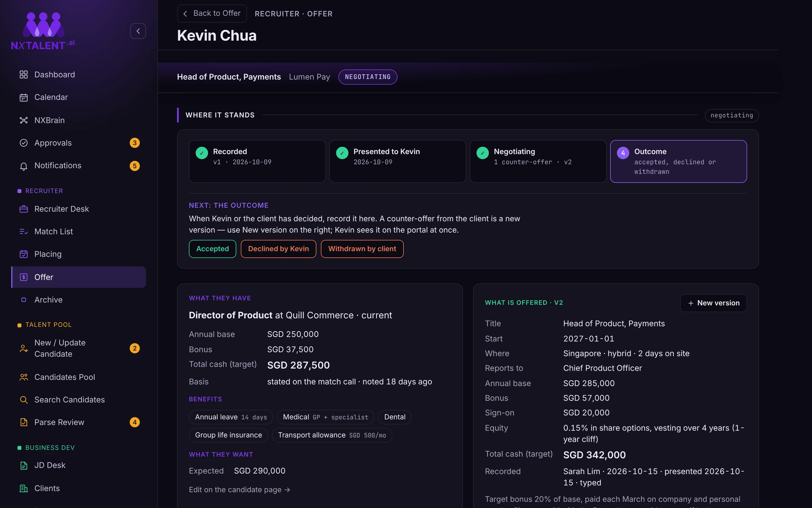
Task: Mark the offer Declined by Kevin
Action: pyautogui.click(x=278, y=249)
